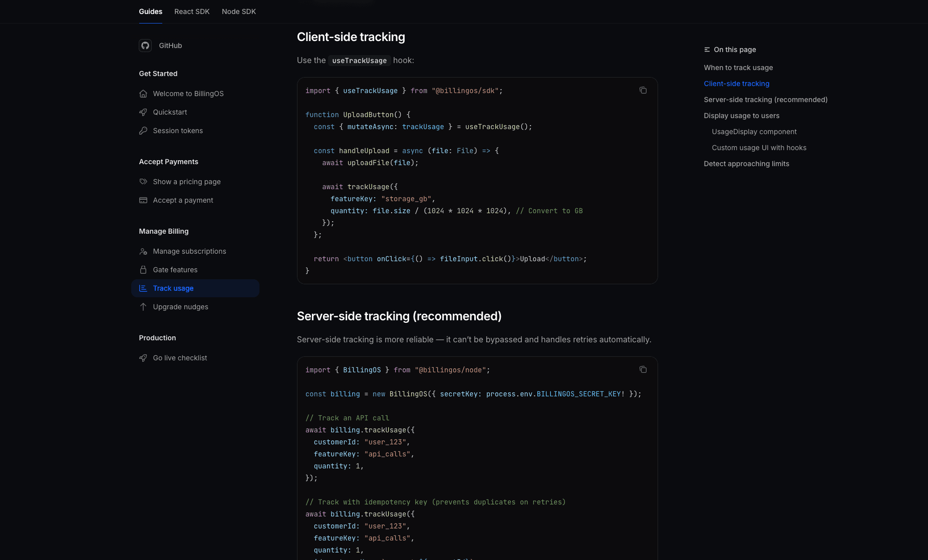Click the tag icon beside Show a pricing page
Image resolution: width=928 pixels, height=560 pixels.
click(x=143, y=182)
